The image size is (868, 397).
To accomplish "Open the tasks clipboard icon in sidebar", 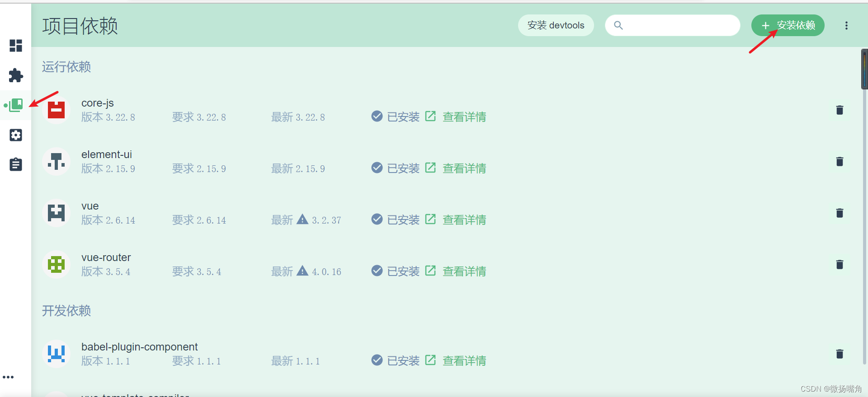I will [x=16, y=164].
